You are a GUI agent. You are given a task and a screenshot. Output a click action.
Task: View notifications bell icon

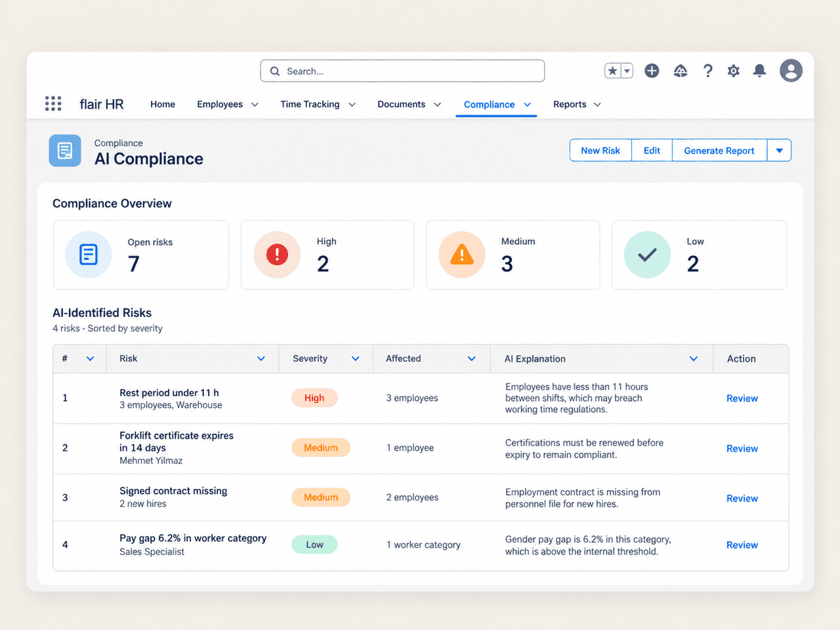pyautogui.click(x=759, y=71)
